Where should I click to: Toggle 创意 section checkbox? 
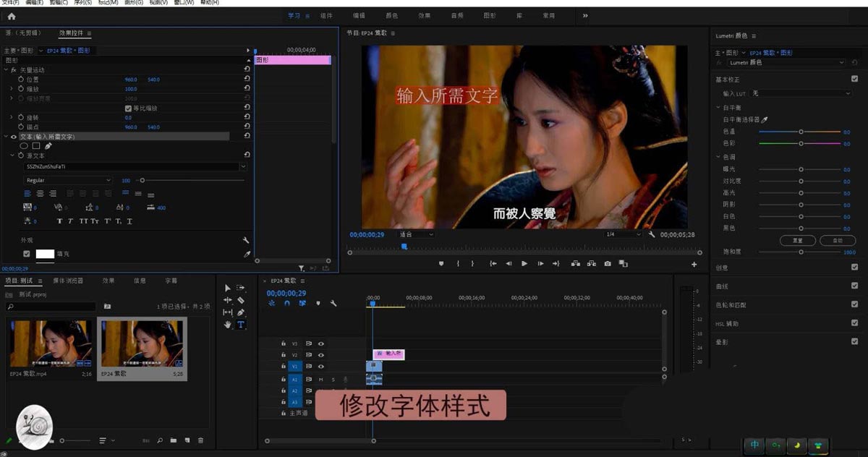point(854,267)
